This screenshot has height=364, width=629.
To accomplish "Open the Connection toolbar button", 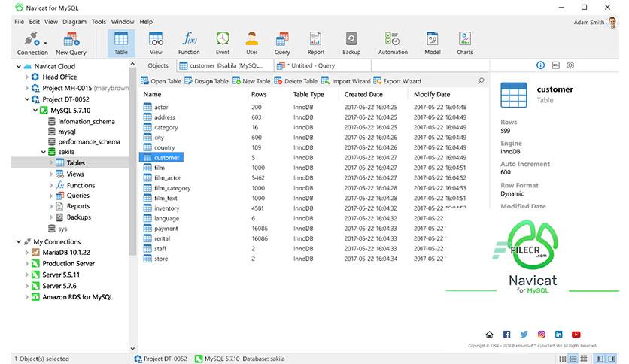I will [x=32, y=44].
